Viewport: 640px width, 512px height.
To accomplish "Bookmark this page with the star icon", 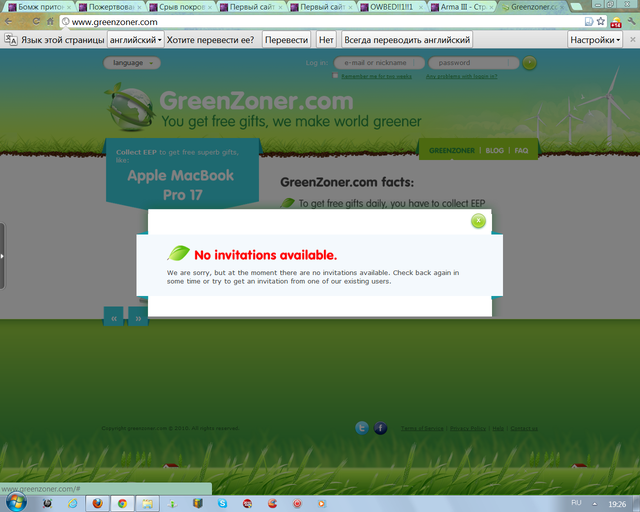I will (x=600, y=22).
